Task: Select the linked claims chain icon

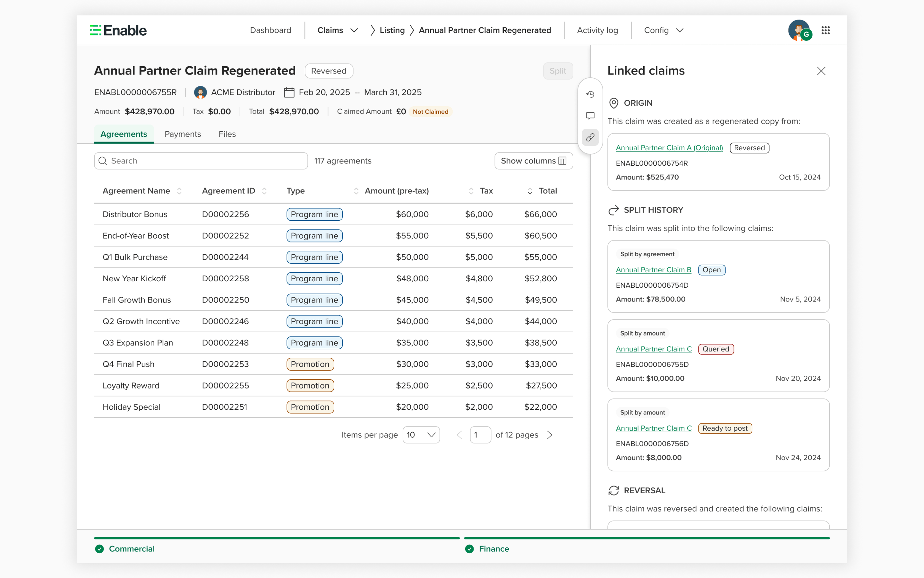Action: (x=590, y=137)
